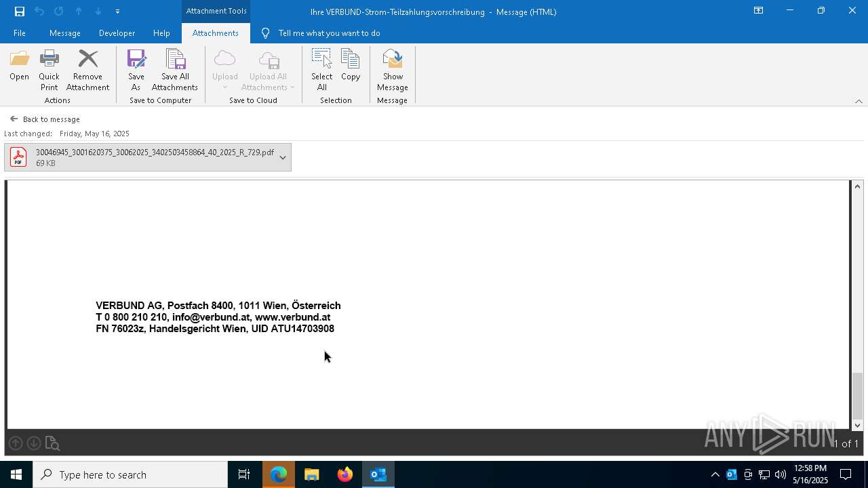Open the Windows Start menu

[x=16, y=474]
